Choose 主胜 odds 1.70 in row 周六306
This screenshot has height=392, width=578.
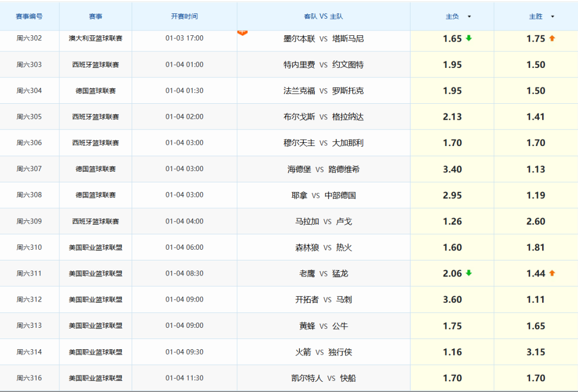[x=536, y=143]
